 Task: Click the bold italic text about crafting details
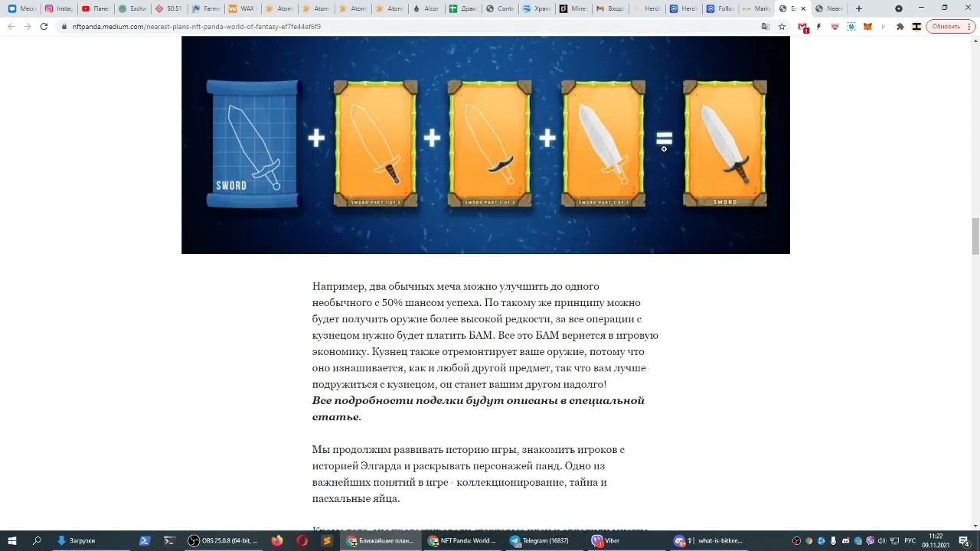(478, 409)
